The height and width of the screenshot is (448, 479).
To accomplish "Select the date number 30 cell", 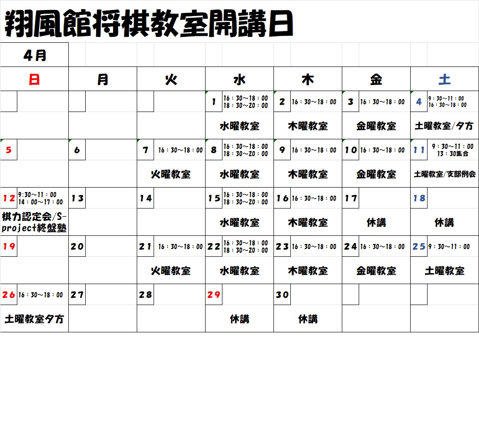I will (282, 295).
